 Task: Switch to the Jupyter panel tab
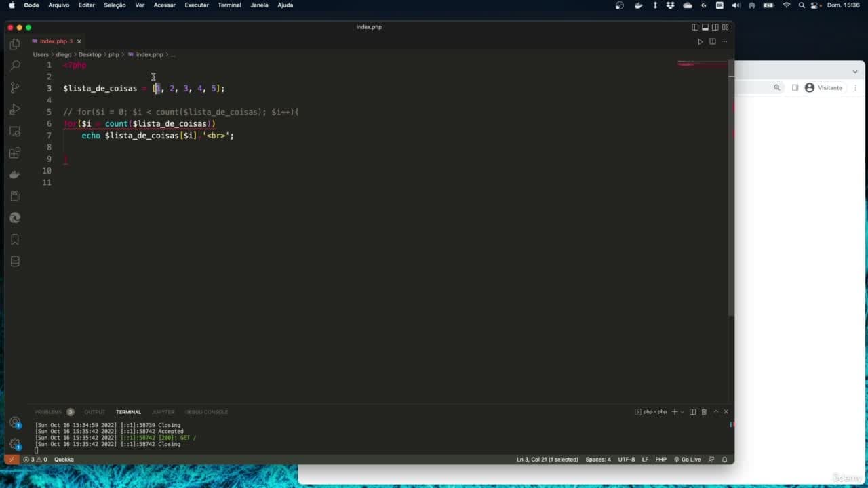point(163,412)
